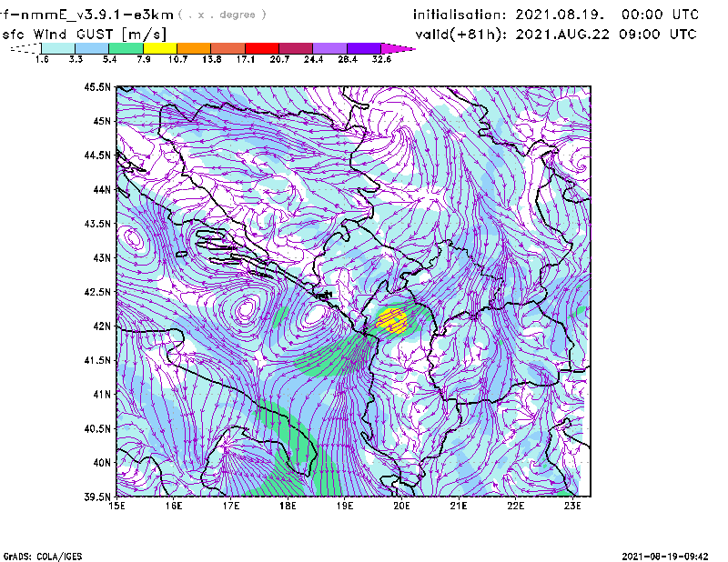Click the gray '( . x . degree )' text

tap(222, 15)
